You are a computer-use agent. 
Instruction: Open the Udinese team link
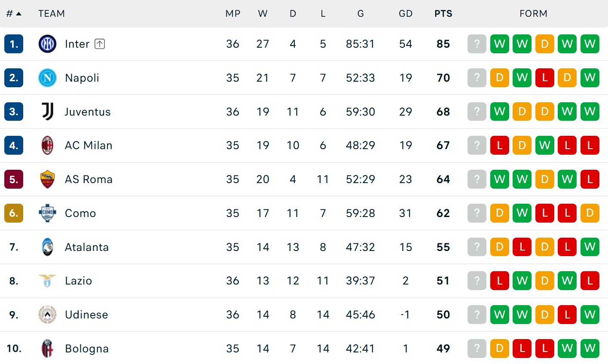(x=86, y=315)
